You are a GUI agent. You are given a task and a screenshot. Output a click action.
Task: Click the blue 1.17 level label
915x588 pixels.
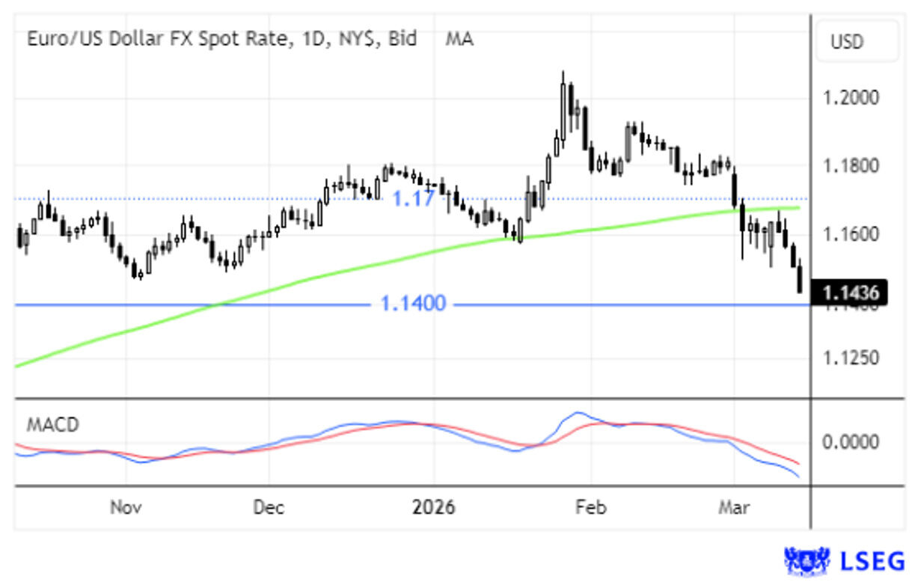[414, 199]
